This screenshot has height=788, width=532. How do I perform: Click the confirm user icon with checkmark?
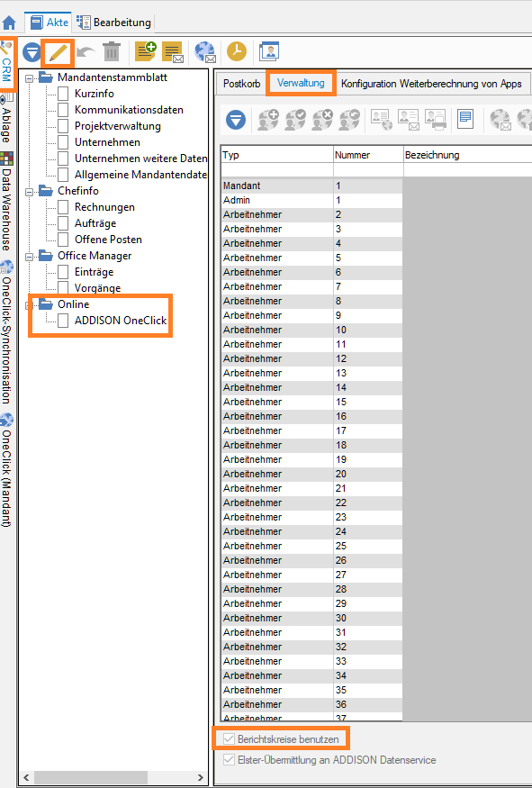click(295, 120)
